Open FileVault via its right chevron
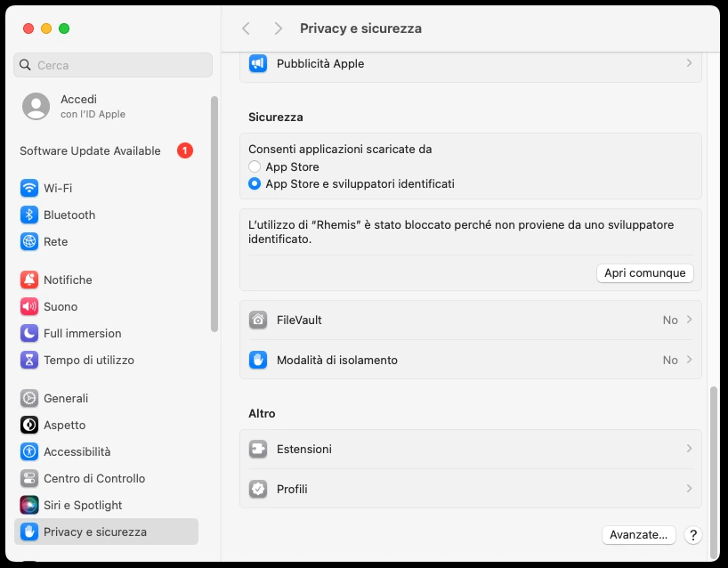The width and height of the screenshot is (728, 568). 689,320
